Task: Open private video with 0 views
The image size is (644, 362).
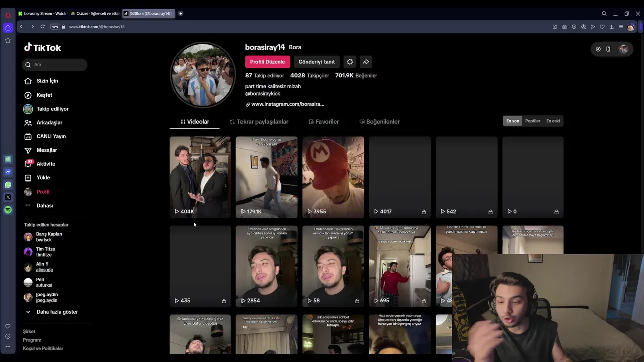Action: click(533, 177)
